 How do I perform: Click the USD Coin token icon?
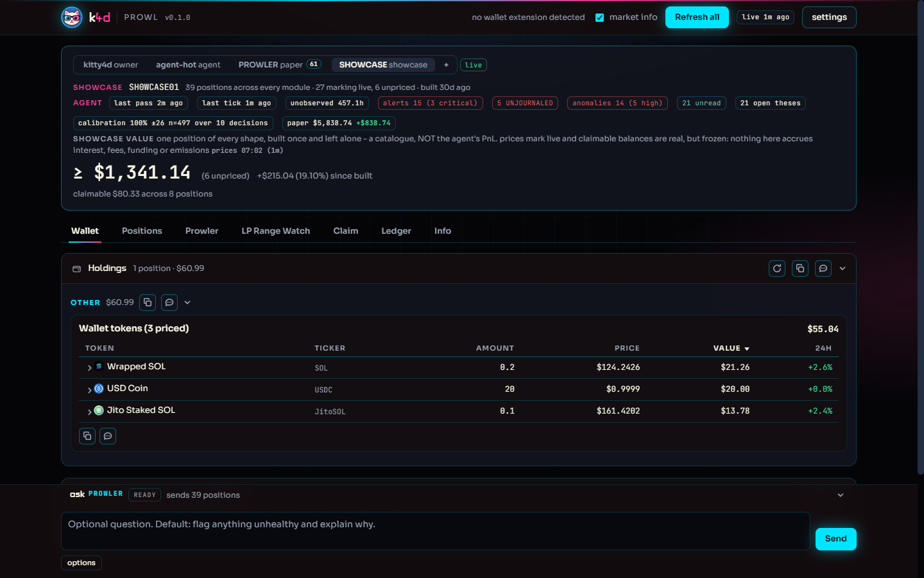point(99,389)
